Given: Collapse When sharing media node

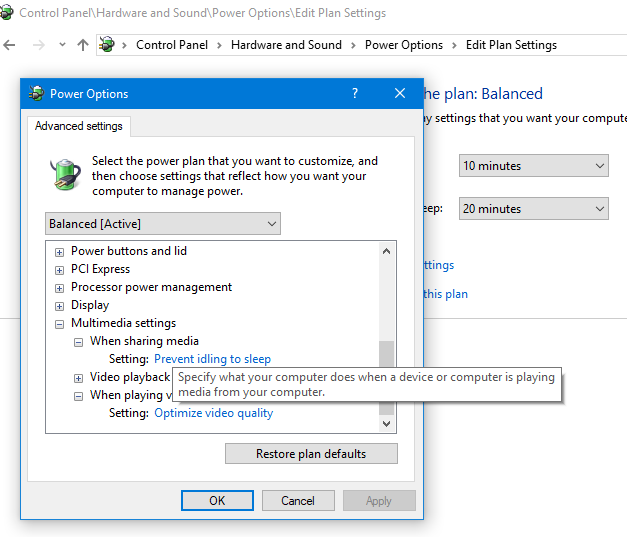Looking at the screenshot, I should pyautogui.click(x=78, y=342).
